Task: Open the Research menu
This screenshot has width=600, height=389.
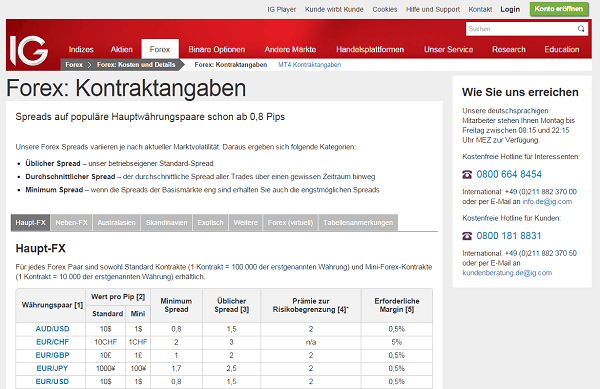Action: (x=509, y=49)
